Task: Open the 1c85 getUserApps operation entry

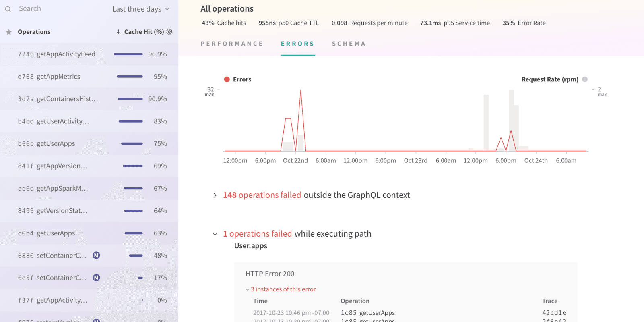Action: (x=367, y=313)
